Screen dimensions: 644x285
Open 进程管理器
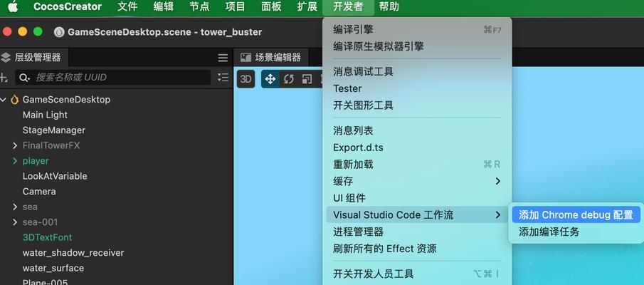click(x=417, y=232)
